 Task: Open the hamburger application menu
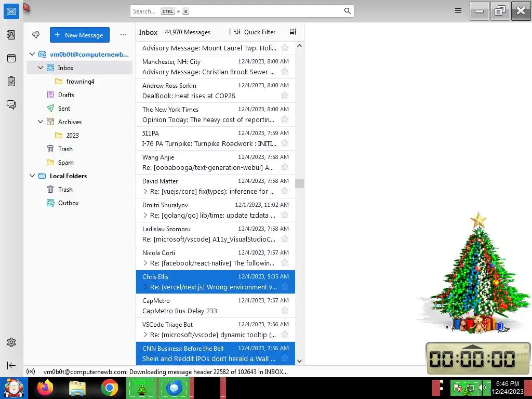click(x=458, y=11)
